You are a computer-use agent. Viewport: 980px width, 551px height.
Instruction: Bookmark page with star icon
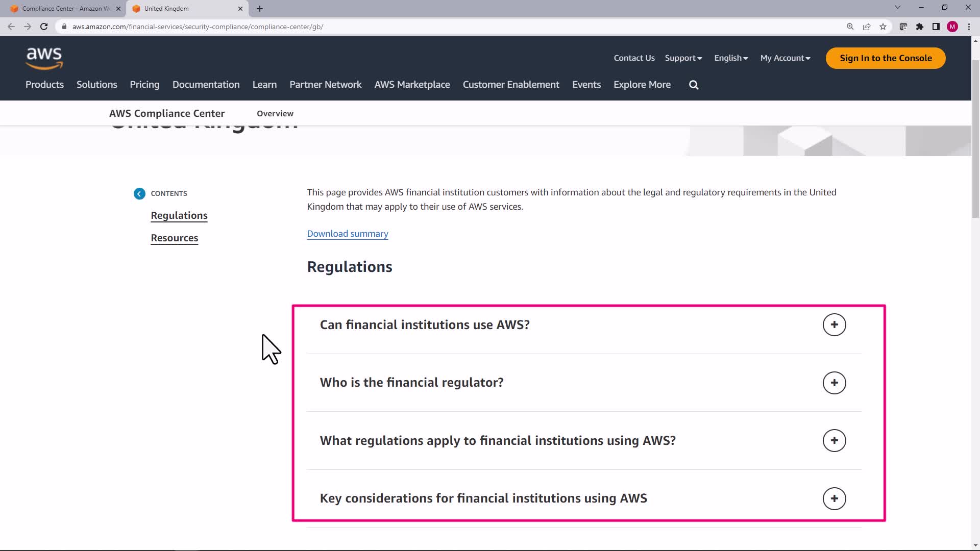[883, 27]
